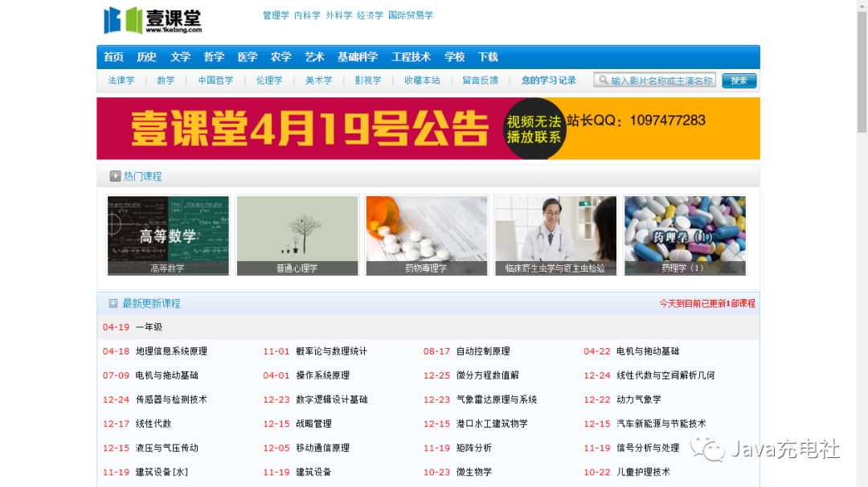Open the 留言反馈 feedback link

point(480,80)
